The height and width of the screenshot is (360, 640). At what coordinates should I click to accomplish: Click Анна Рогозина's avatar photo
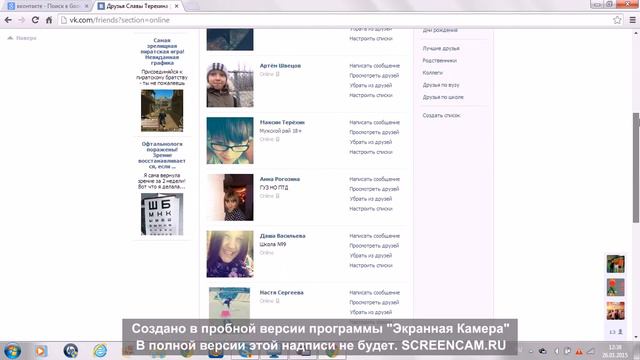(x=230, y=198)
